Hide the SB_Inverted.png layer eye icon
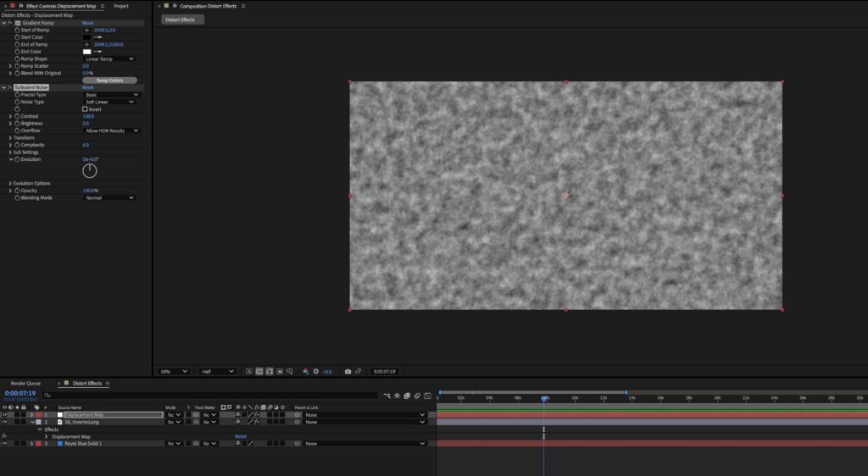The width and height of the screenshot is (868, 476). pos(4,422)
